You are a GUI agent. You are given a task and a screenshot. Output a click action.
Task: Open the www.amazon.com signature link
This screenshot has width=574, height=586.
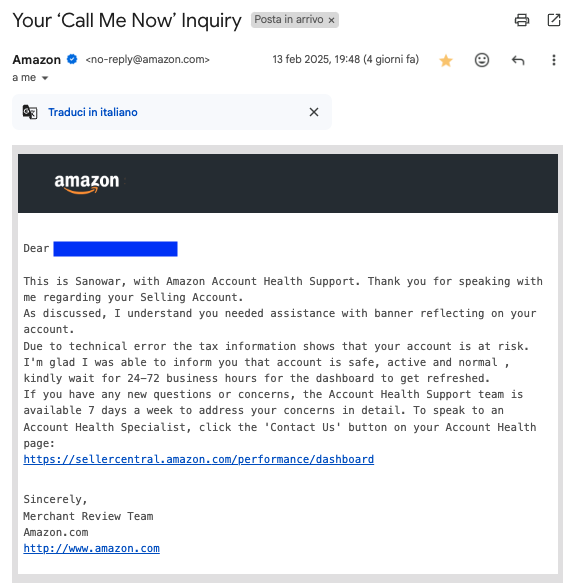coord(92,548)
